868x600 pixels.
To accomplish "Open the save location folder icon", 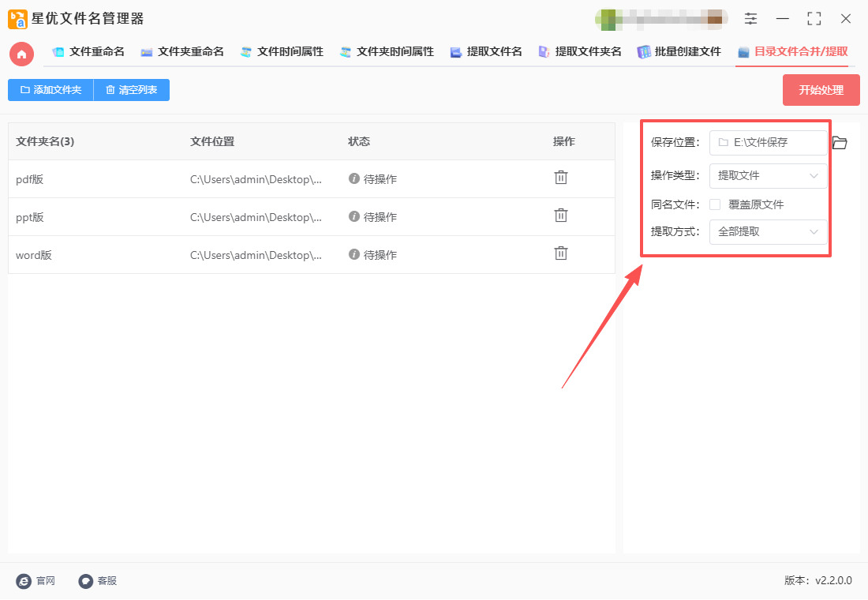I will coord(840,143).
